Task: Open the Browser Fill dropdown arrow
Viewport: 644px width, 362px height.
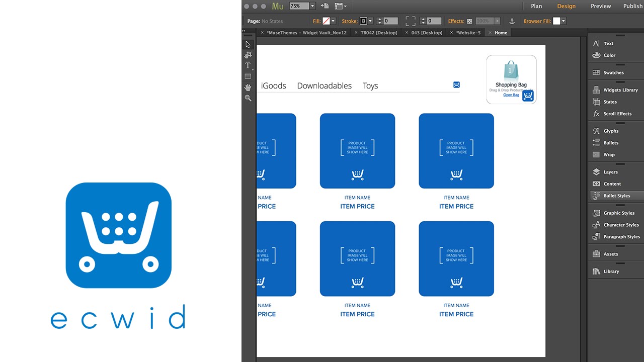Action: point(563,21)
